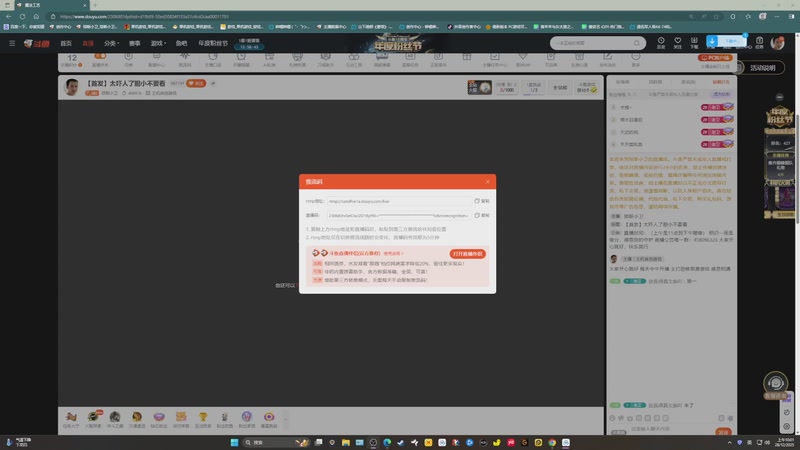This screenshot has height=450, width=800.
Task: Open the first gift icon in gift bar
Action: [x=71, y=419]
